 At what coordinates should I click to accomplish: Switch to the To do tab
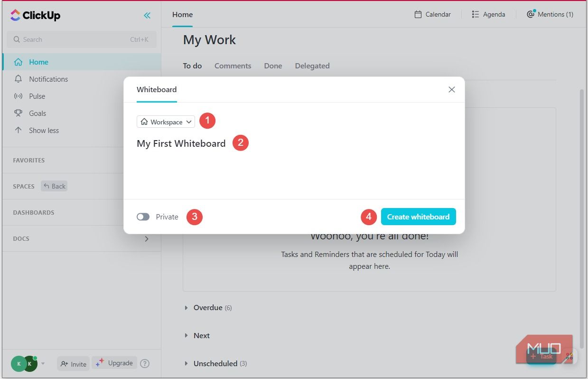pyautogui.click(x=192, y=66)
